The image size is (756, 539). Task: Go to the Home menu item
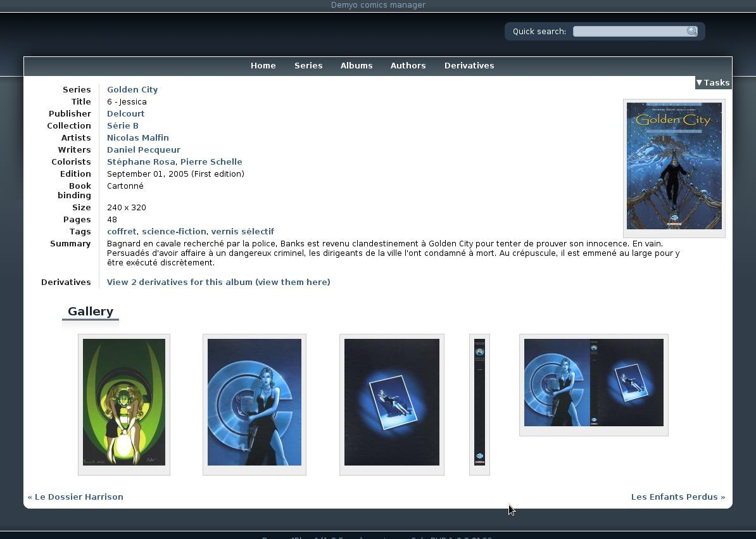pos(263,66)
